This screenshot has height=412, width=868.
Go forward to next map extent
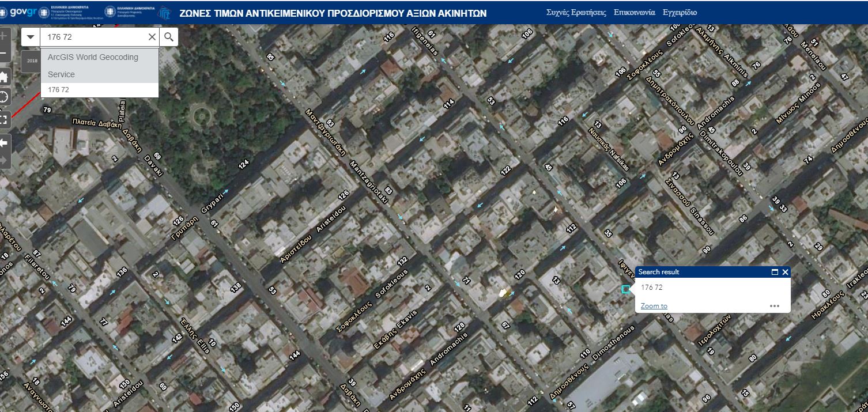(x=3, y=160)
